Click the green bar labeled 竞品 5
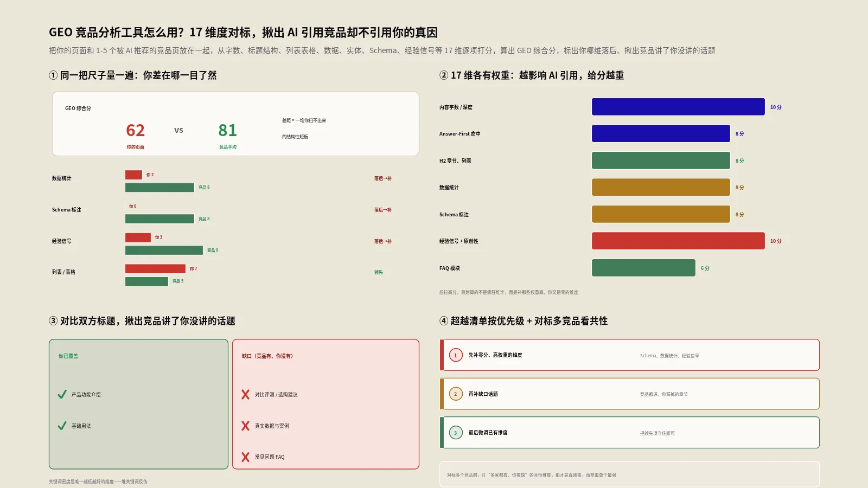The width and height of the screenshot is (868, 488). 146,281
